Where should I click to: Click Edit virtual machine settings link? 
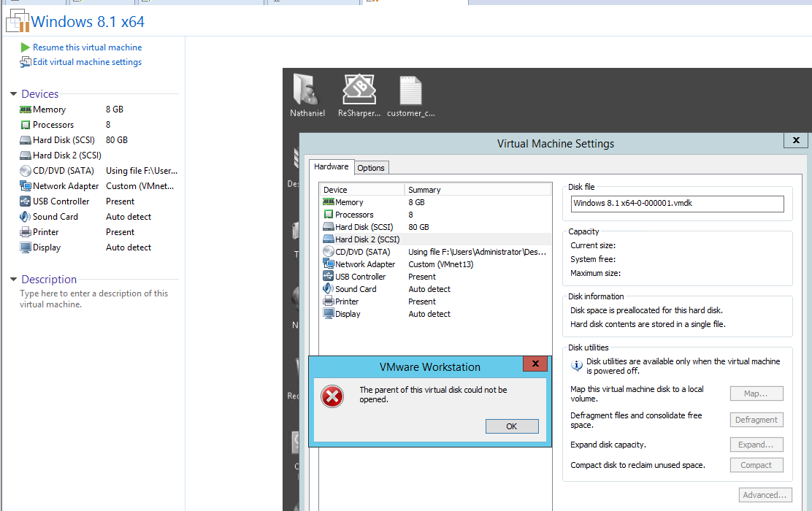(x=87, y=62)
